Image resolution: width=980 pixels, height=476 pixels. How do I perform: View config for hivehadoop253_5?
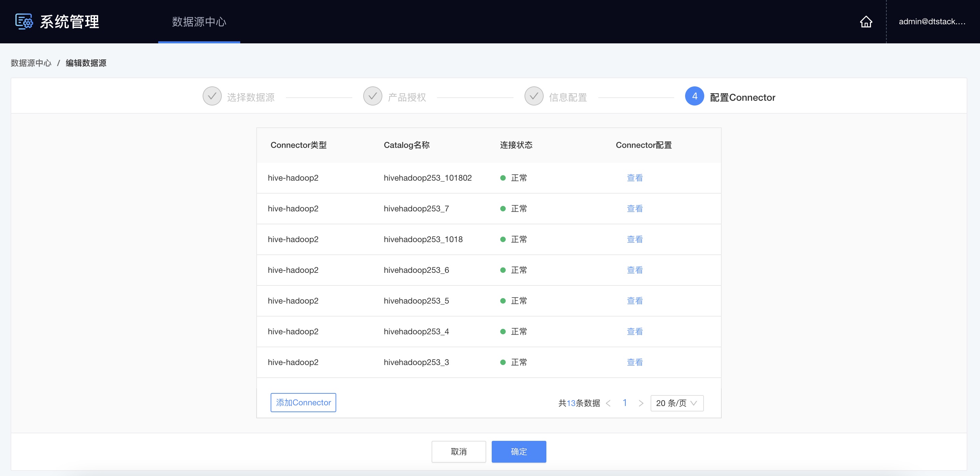pos(635,301)
